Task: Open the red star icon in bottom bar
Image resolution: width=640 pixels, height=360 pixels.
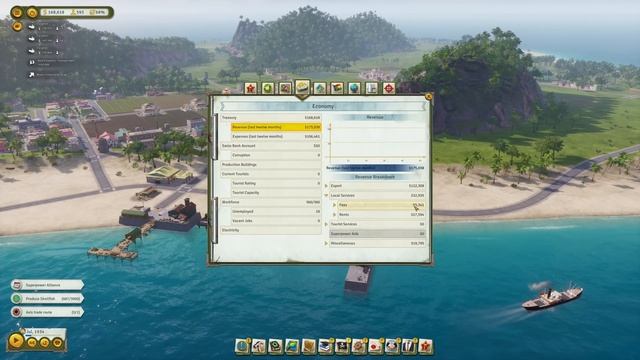Action: pyautogui.click(x=425, y=346)
